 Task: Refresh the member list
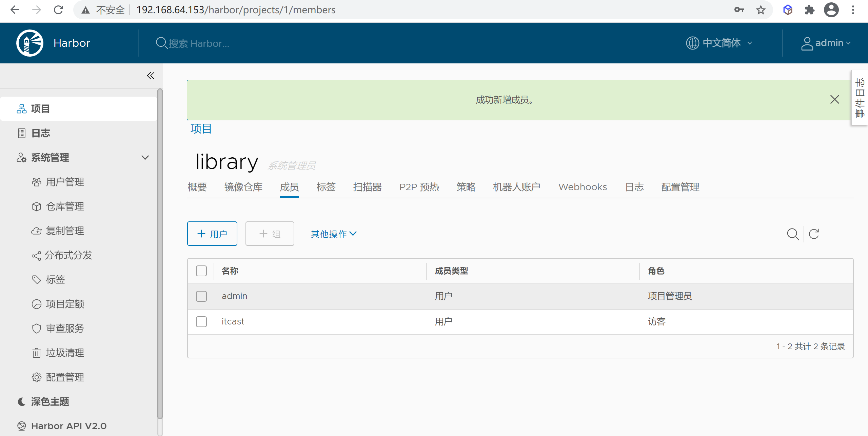click(x=814, y=234)
